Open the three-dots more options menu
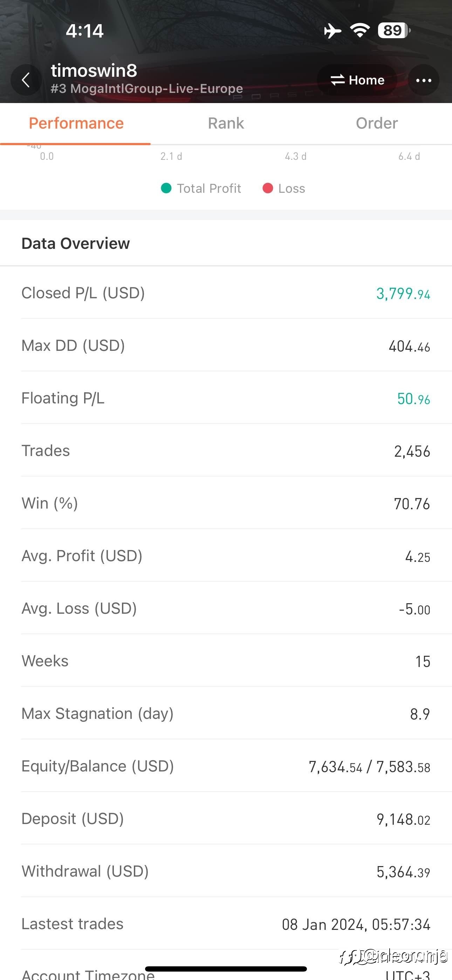This screenshot has height=980, width=452. (x=424, y=80)
